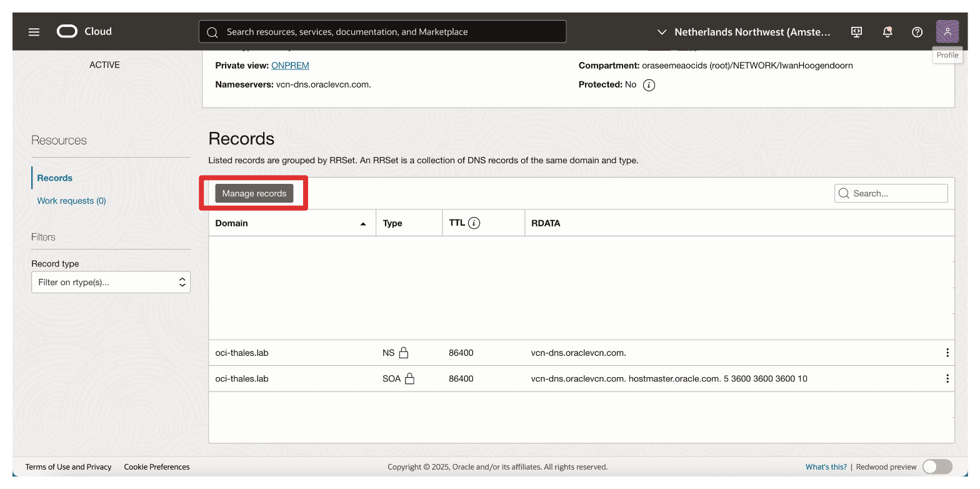Select Records in the Resources list

[x=54, y=178]
